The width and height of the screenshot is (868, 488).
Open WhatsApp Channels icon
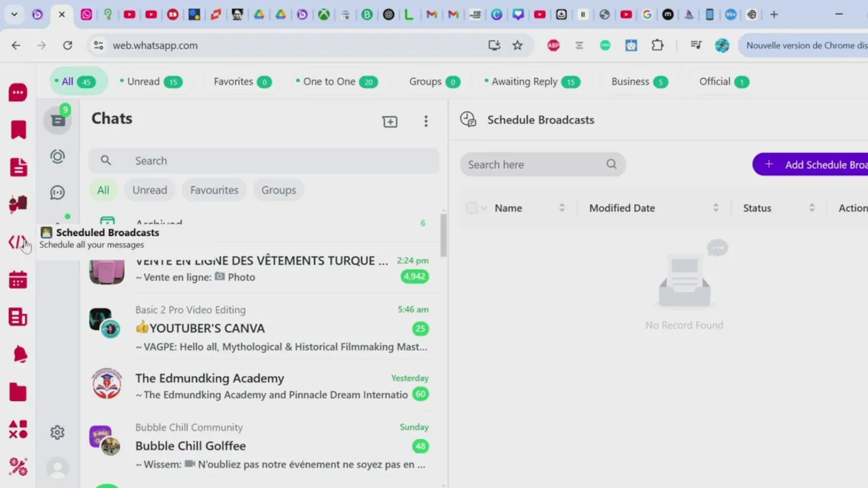tap(58, 192)
